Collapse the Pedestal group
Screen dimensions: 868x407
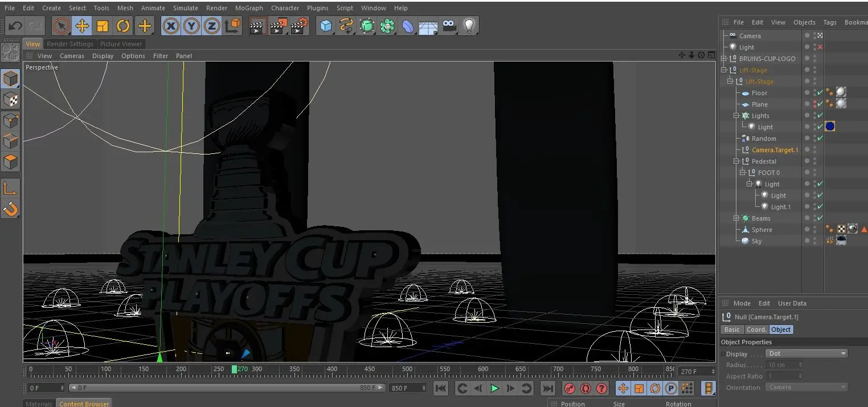pyautogui.click(x=737, y=161)
